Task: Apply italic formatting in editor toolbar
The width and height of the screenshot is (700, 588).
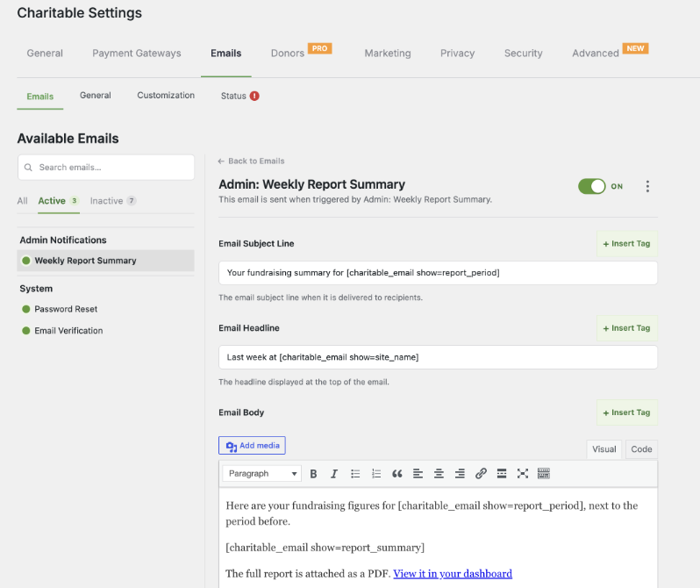Action: click(334, 474)
